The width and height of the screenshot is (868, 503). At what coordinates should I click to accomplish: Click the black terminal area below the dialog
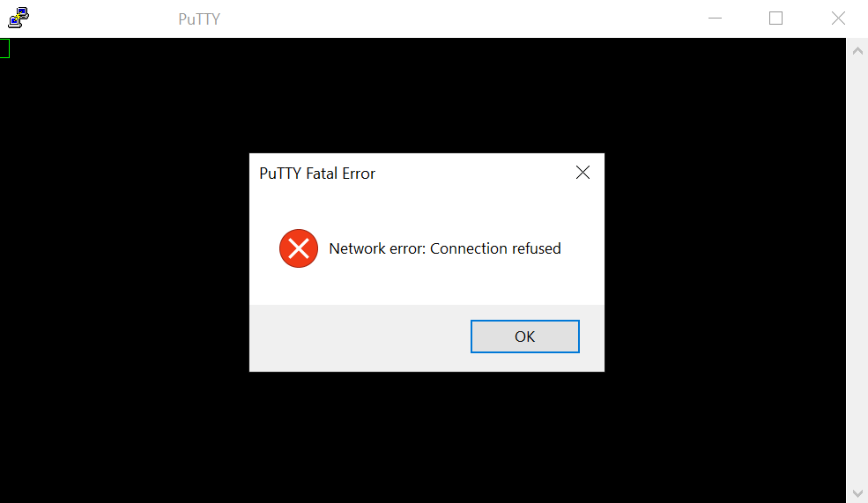coord(427,437)
